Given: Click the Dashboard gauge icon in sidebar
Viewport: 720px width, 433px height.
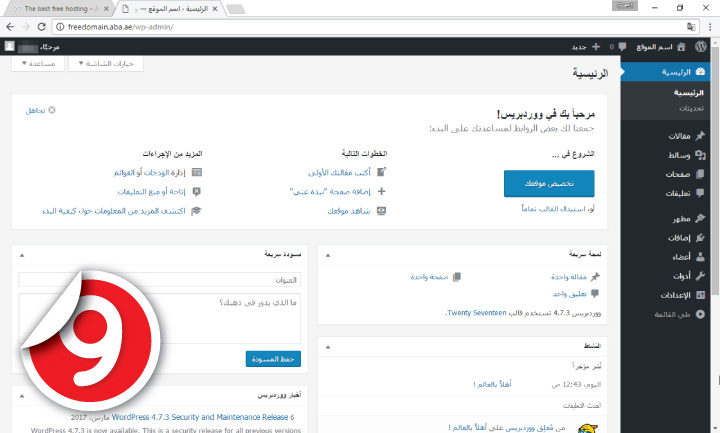Looking at the screenshot, I should tap(700, 72).
